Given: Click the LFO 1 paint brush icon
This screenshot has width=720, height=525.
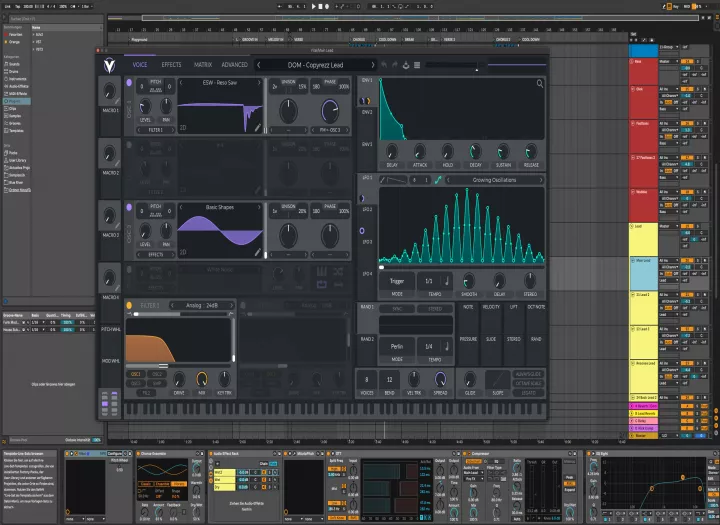Looking at the screenshot, I should pos(382,180).
